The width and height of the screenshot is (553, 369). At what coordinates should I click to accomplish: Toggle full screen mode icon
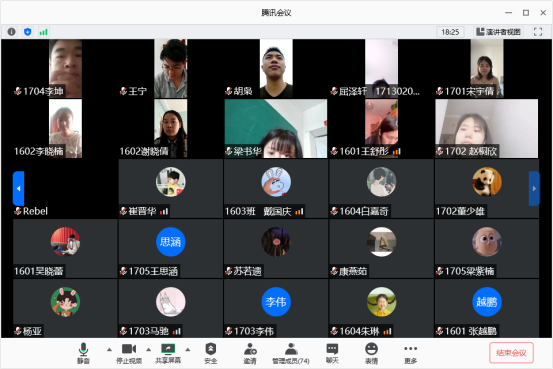pos(538,32)
